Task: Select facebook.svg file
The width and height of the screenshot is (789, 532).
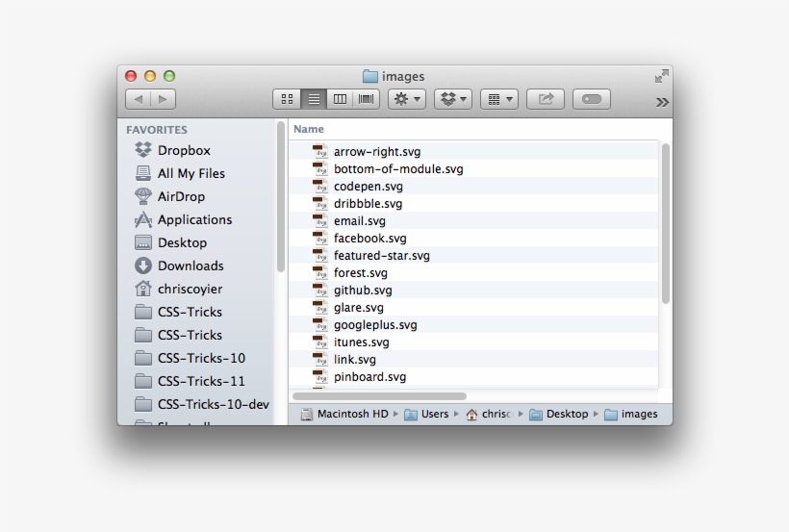Action: 473,238
